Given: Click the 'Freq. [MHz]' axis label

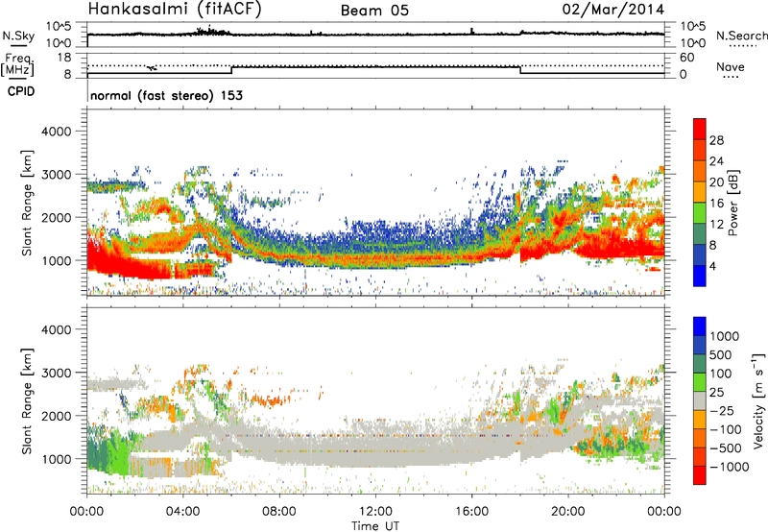Looking at the screenshot, I should tap(17, 65).
